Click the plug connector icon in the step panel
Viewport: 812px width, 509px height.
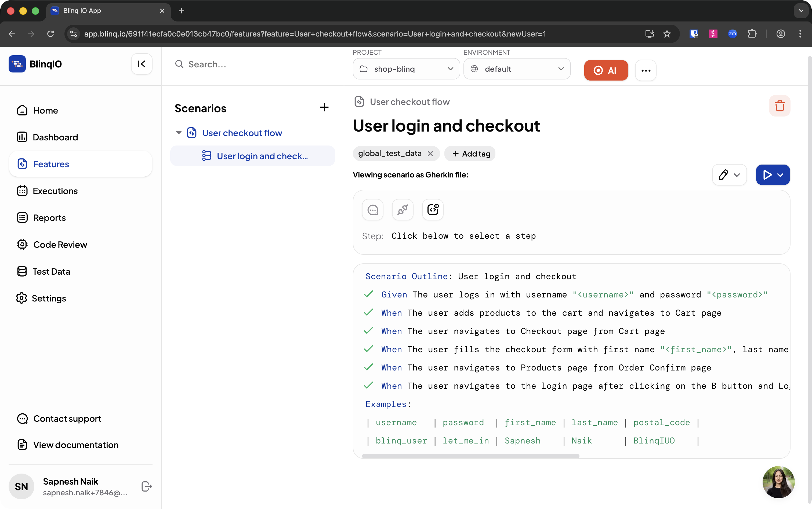(x=403, y=210)
